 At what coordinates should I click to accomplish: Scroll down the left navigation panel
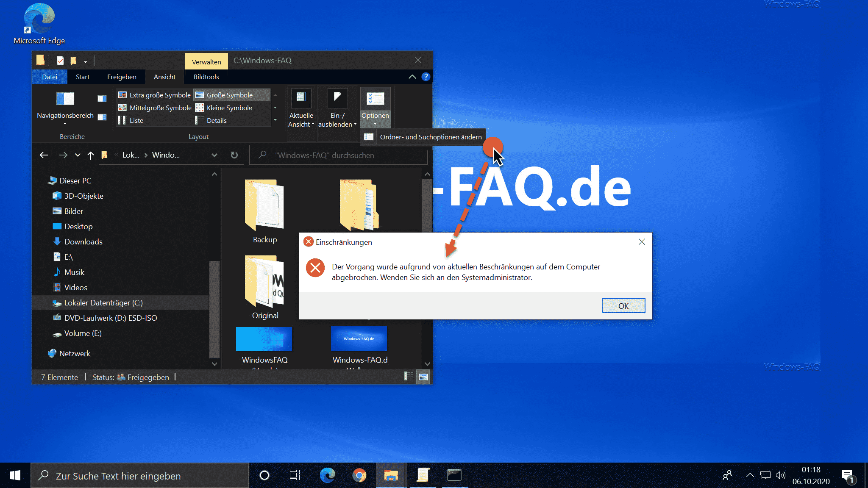[214, 365]
